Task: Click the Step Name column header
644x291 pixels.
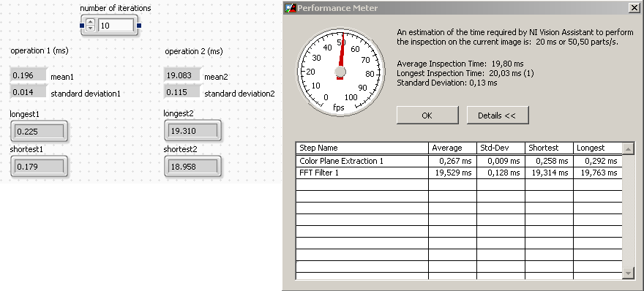Action: [x=362, y=148]
